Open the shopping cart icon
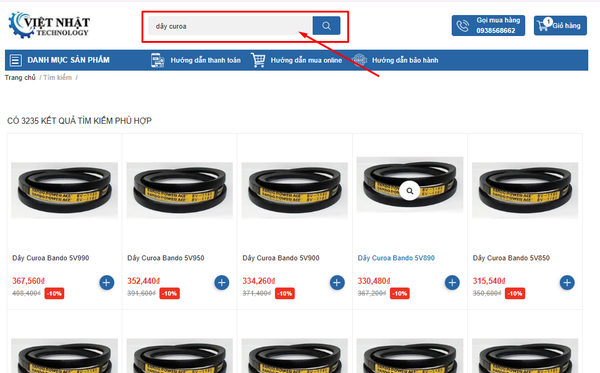 (543, 25)
